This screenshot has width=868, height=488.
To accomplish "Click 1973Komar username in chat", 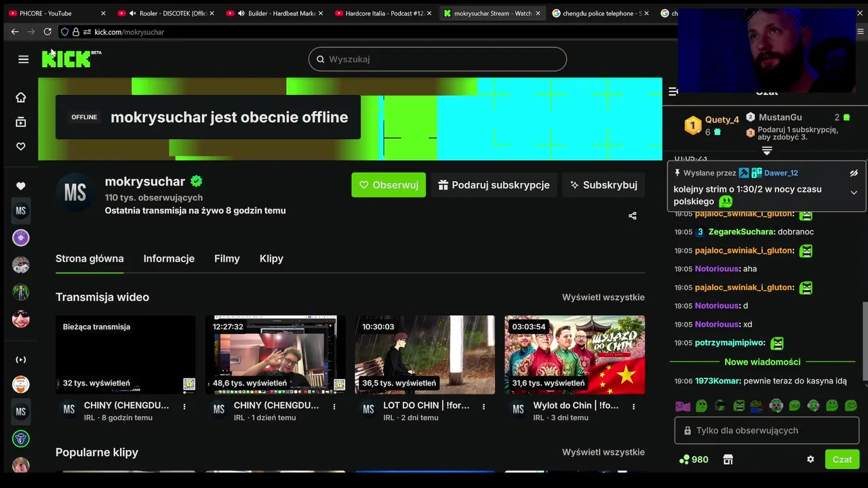I will click(x=717, y=381).
